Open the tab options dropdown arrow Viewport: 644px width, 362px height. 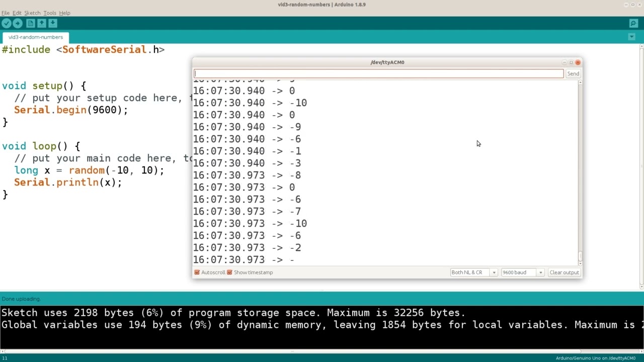[632, 37]
